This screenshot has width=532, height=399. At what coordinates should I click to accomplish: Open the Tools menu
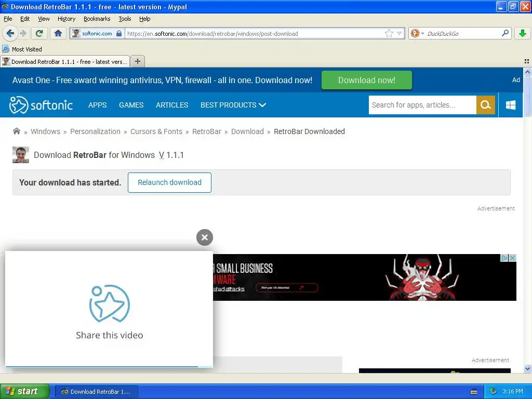(125, 19)
